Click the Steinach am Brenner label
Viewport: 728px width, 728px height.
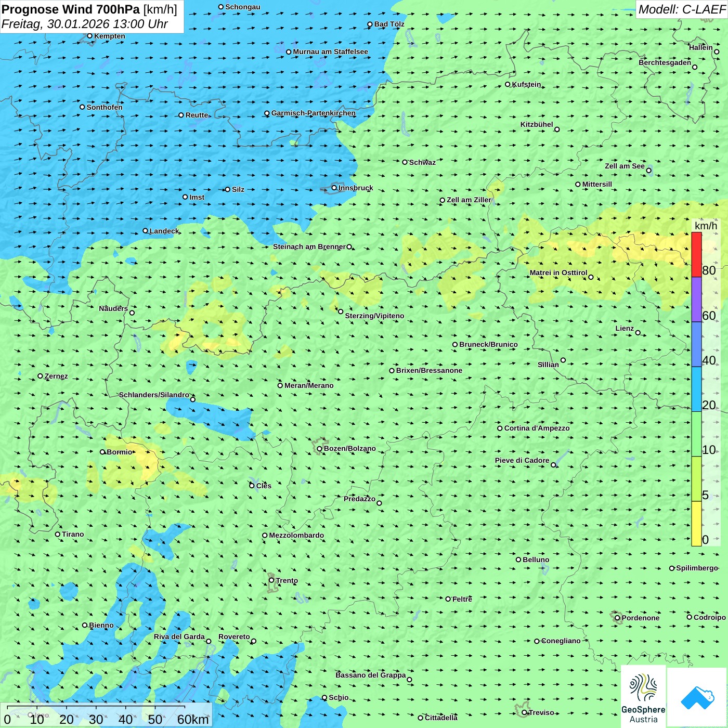point(309,246)
